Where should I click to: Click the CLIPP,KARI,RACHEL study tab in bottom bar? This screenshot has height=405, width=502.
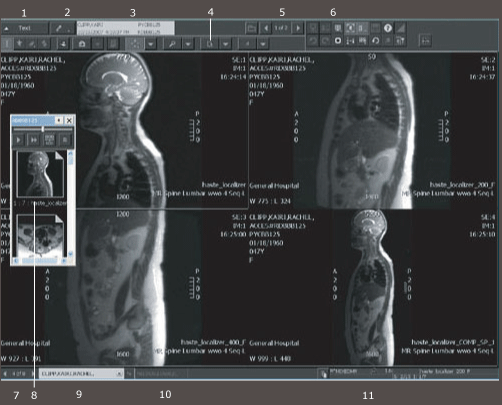click(82, 374)
